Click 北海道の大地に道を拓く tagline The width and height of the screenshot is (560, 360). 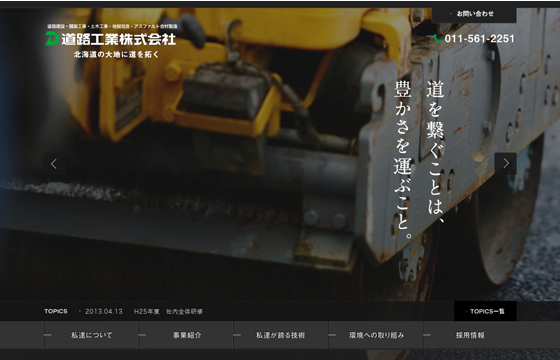[116, 55]
